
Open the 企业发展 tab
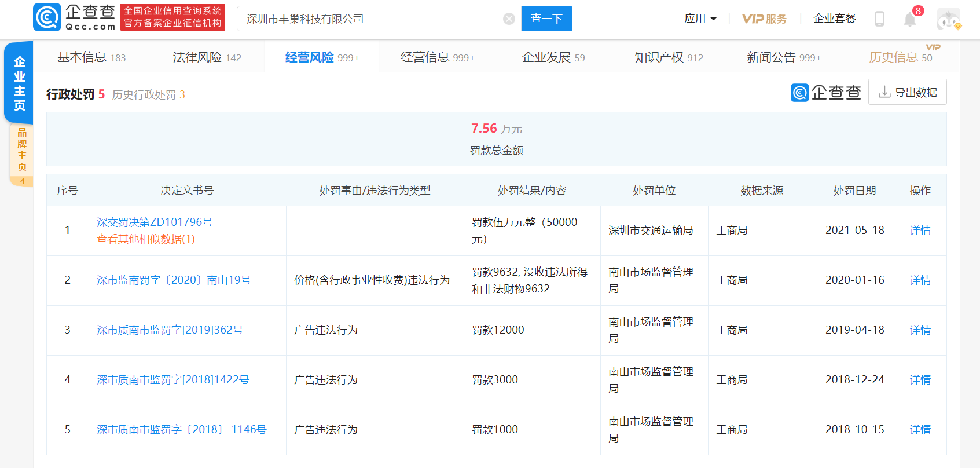pyautogui.click(x=553, y=57)
